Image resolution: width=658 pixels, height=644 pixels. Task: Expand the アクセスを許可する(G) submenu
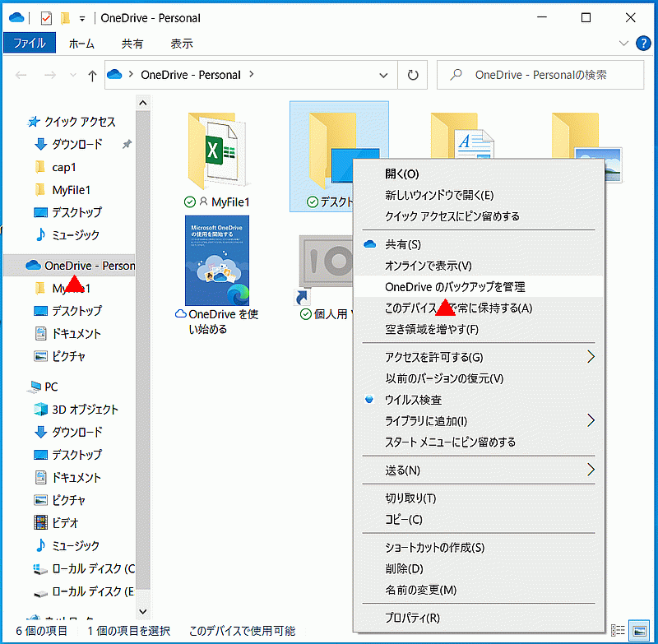pyautogui.click(x=591, y=357)
